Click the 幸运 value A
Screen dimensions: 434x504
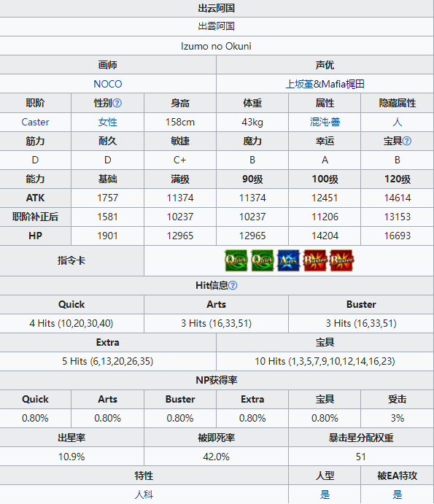[x=325, y=160]
